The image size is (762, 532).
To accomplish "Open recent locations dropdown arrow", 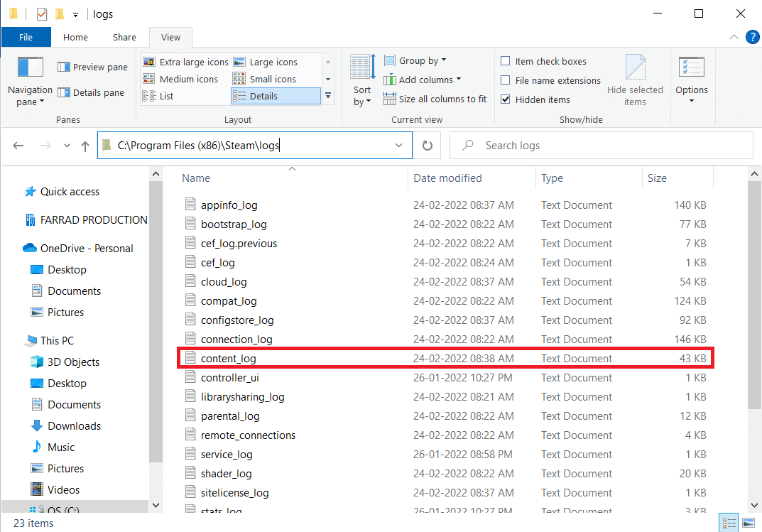I will 67,146.
